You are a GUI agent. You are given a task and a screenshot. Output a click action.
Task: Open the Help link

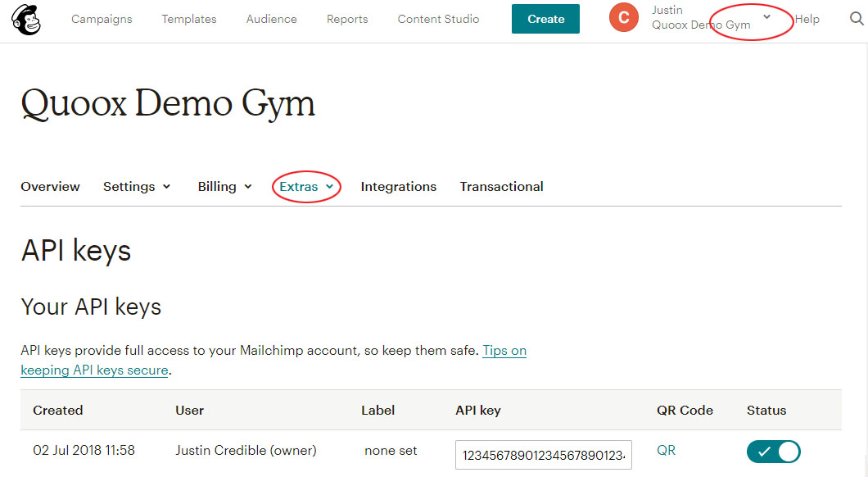[x=807, y=19]
